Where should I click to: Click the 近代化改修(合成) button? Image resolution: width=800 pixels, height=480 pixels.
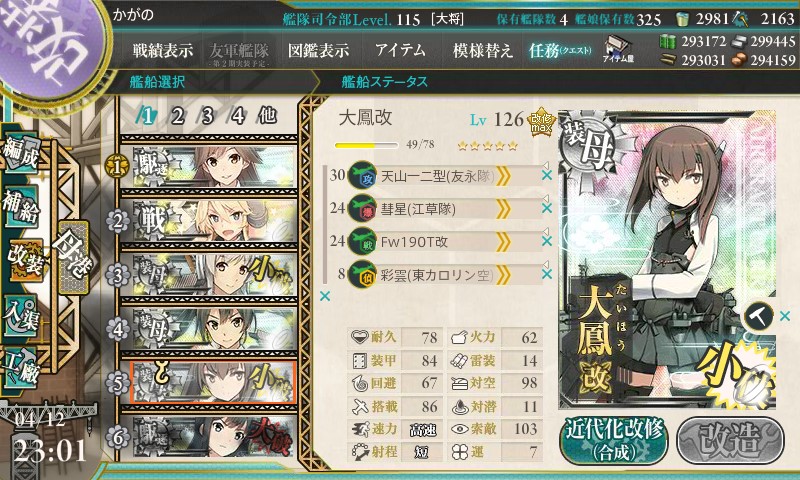click(x=614, y=441)
